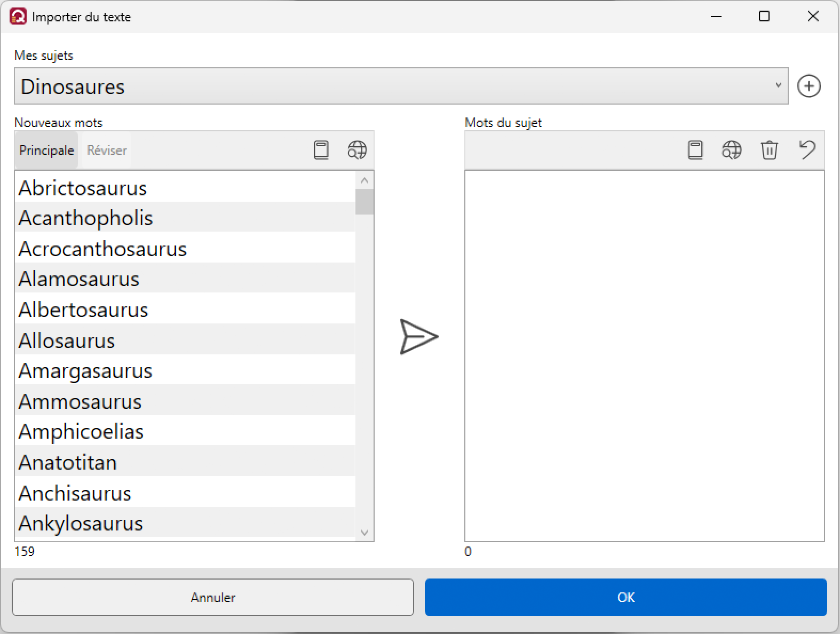Switch to the Réviser tab
The height and width of the screenshot is (634, 840).
point(107,150)
